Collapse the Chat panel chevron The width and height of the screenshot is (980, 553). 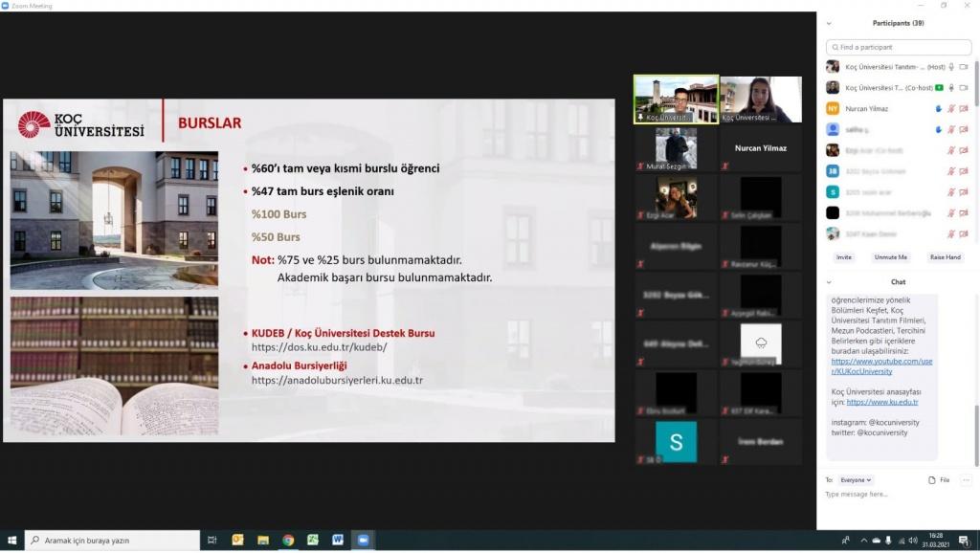point(829,282)
